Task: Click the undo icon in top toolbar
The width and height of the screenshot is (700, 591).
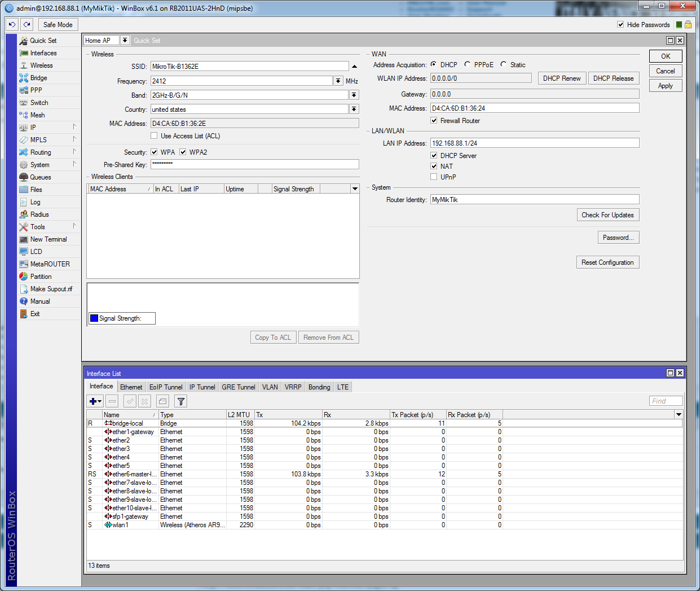Action: pyautogui.click(x=12, y=25)
